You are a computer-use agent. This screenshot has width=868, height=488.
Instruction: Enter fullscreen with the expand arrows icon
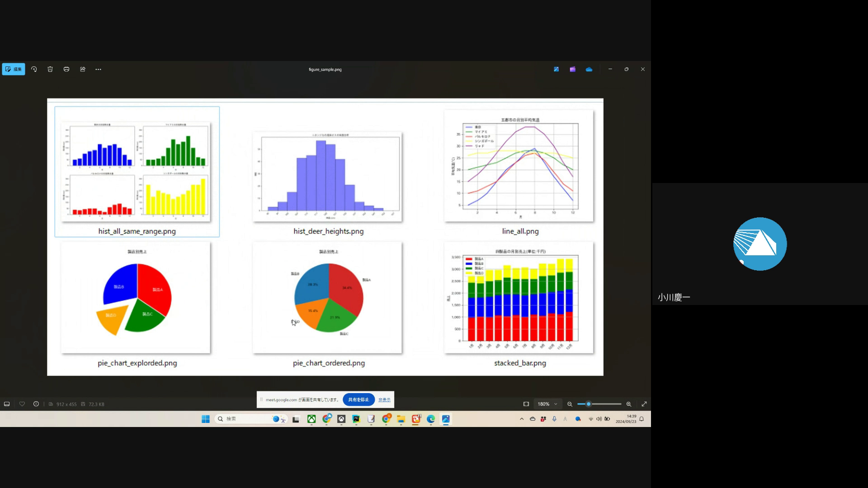click(644, 404)
